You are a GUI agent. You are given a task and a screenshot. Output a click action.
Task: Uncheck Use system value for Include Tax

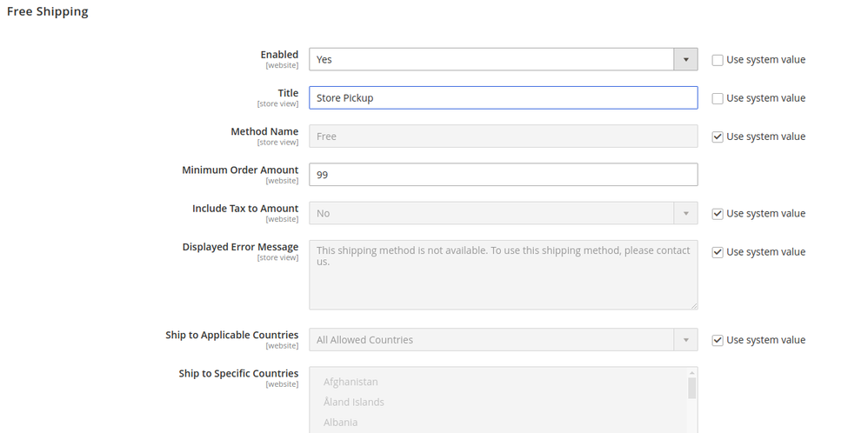(x=718, y=213)
